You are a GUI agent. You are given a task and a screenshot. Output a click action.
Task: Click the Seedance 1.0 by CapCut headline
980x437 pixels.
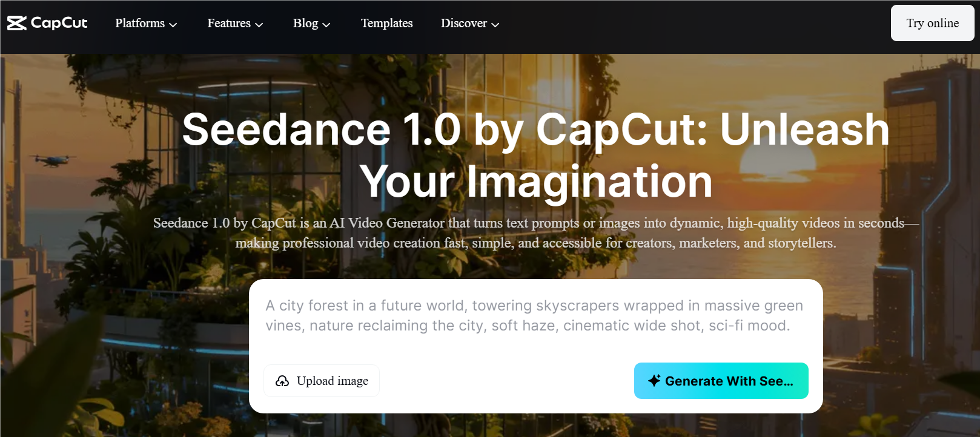click(535, 155)
